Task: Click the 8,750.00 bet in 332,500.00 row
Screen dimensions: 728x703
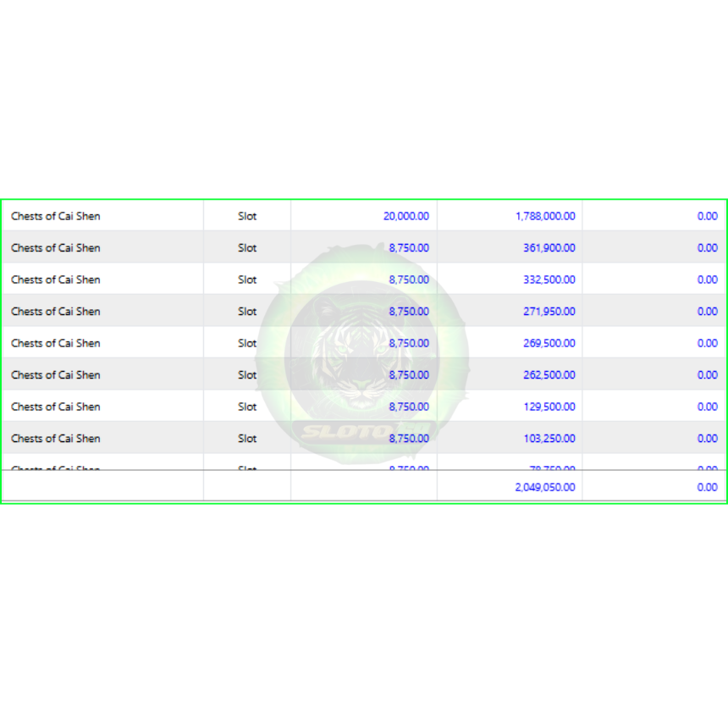Action: [x=409, y=280]
